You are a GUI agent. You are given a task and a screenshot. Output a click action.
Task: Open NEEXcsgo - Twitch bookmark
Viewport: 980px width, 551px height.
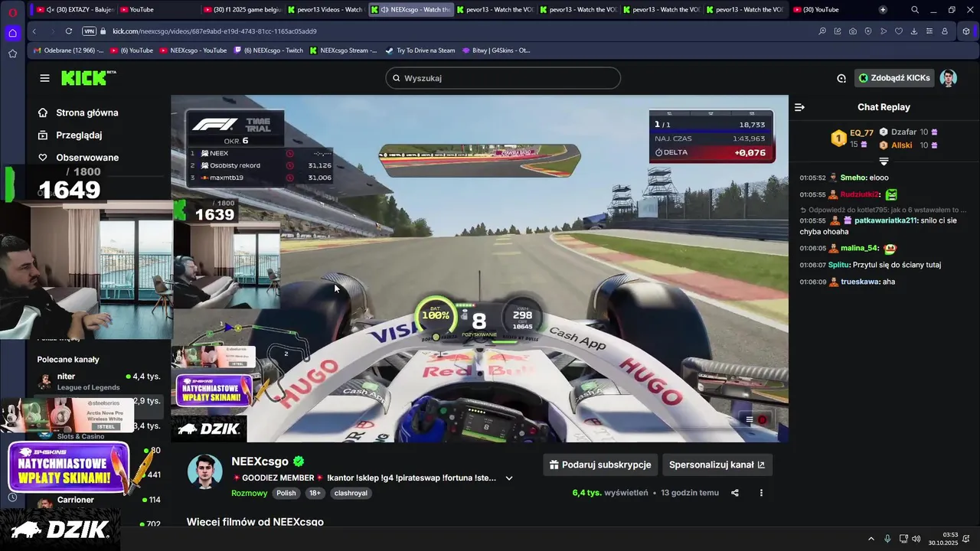pos(268,51)
